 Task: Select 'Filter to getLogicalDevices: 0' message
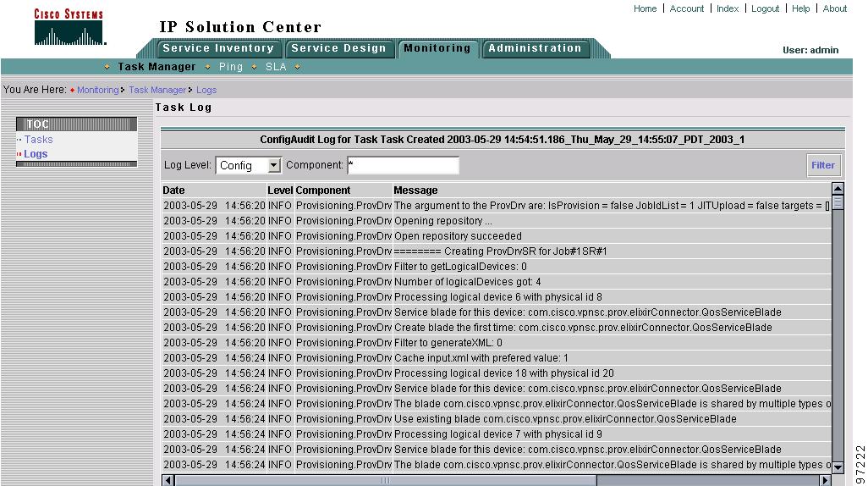[460, 267]
